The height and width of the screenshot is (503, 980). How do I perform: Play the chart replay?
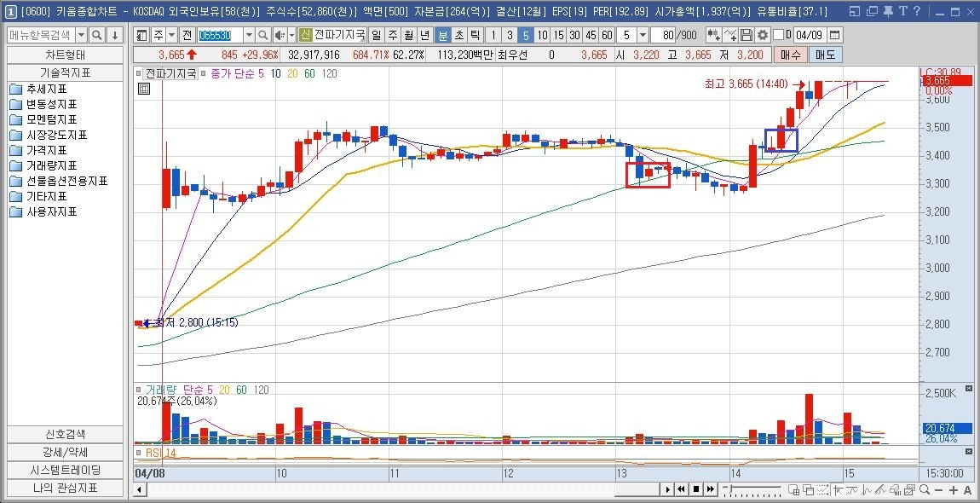(x=668, y=489)
